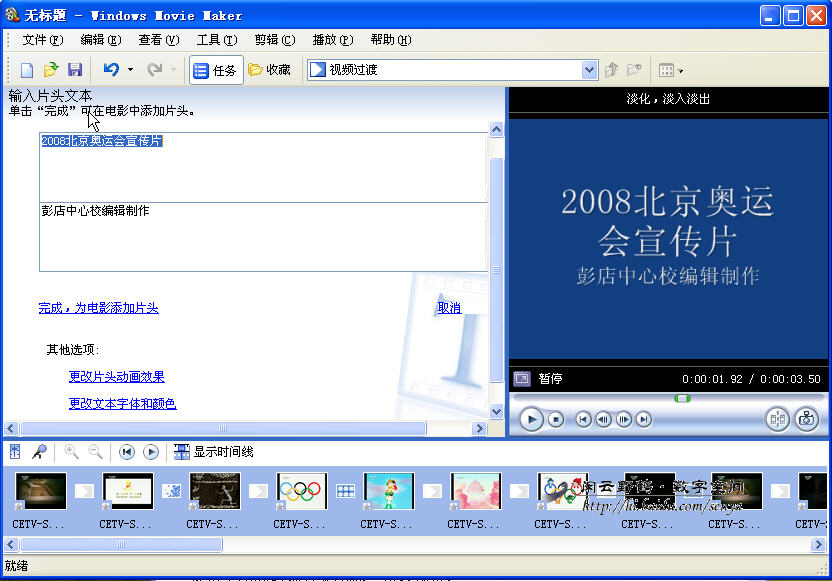Screen dimensions: 832x581
Task: Click the narrate timeline microphone icon
Action: [39, 452]
